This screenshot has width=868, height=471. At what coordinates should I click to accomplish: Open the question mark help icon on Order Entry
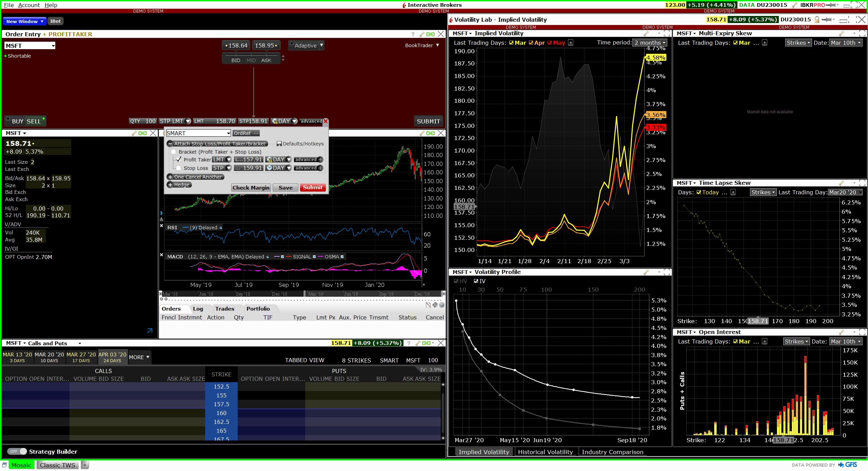(412, 34)
